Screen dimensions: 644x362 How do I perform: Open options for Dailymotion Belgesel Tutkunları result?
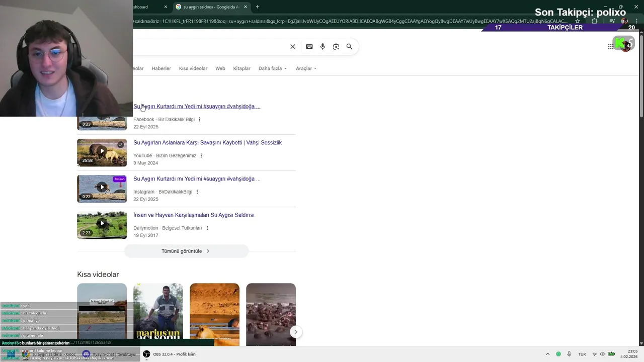tap(207, 228)
